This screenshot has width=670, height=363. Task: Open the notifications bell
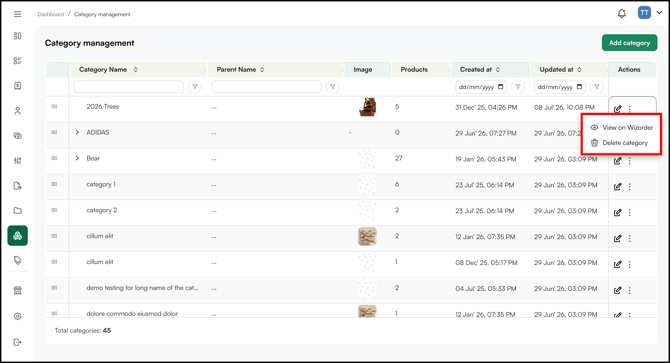(x=622, y=13)
